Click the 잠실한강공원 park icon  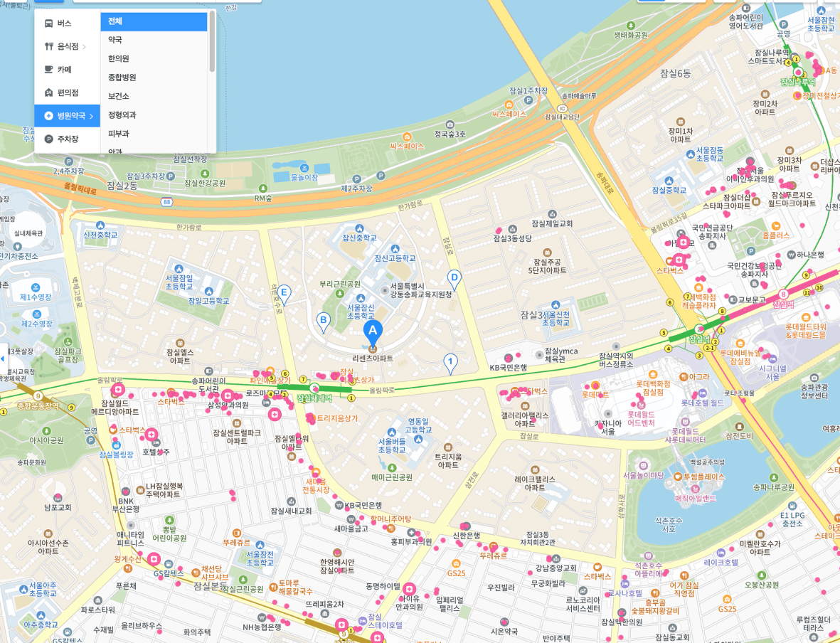coord(205,174)
